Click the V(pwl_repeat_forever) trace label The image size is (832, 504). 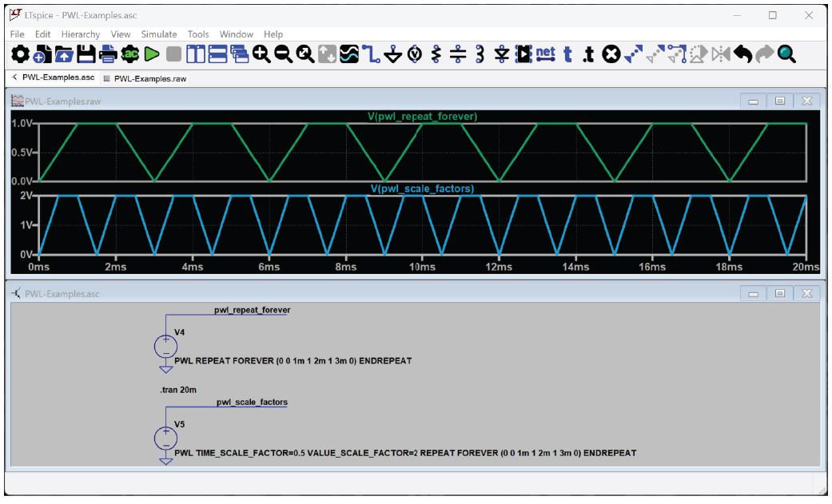point(422,117)
